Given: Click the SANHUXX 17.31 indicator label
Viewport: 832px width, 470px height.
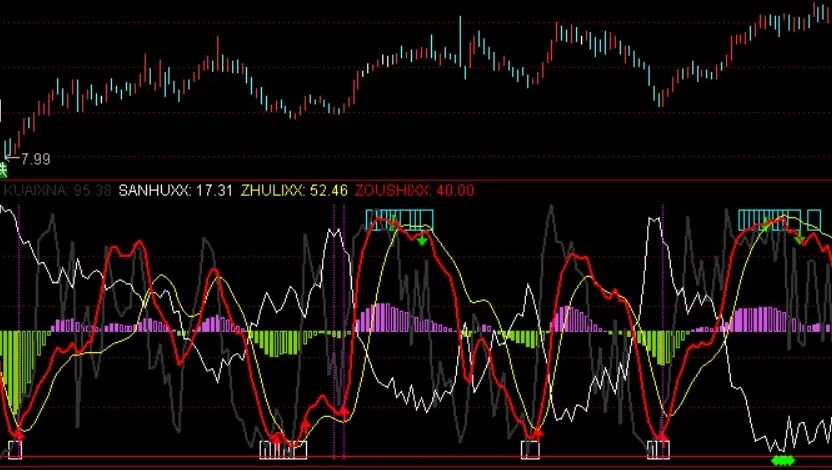Looking at the screenshot, I should coord(176,190).
